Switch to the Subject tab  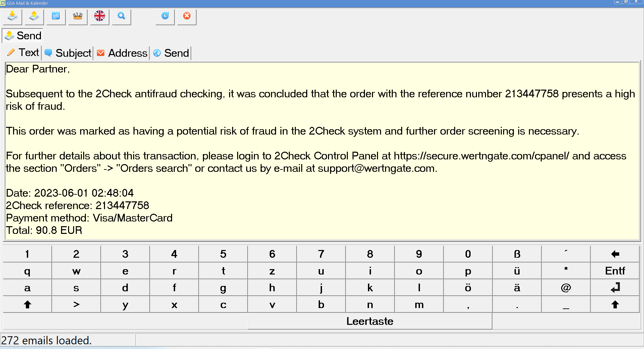pyautogui.click(x=68, y=53)
